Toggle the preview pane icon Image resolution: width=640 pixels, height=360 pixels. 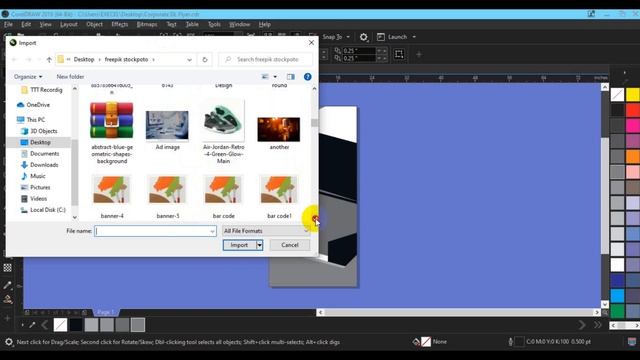point(291,77)
